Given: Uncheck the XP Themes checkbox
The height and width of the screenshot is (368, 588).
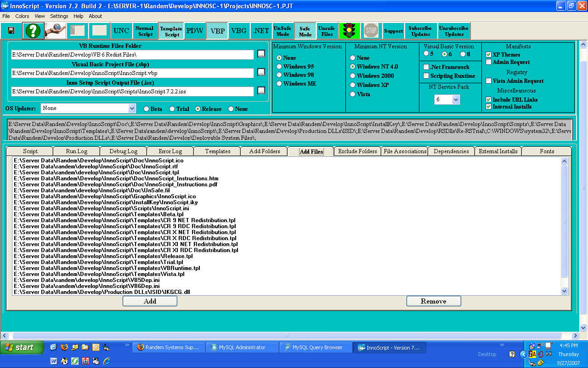Looking at the screenshot, I should tap(489, 55).
